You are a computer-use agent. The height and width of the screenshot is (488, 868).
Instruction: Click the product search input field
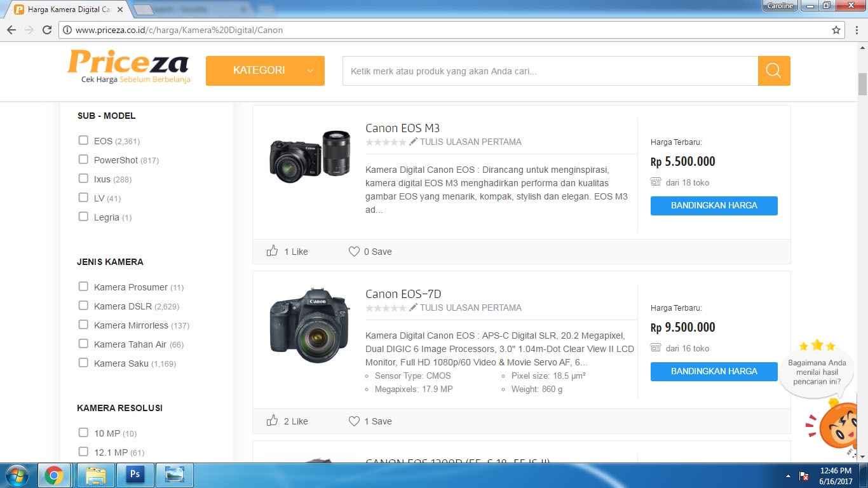pos(550,71)
